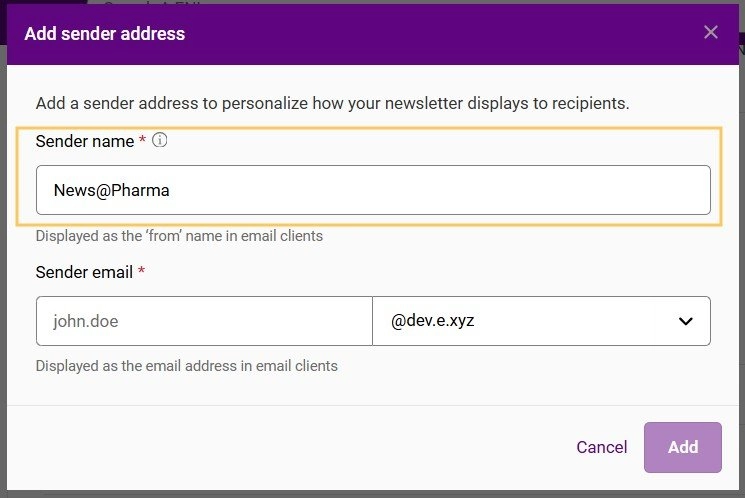This screenshot has height=498, width=745.
Task: Click the newsletter personalization description text
Action: [x=332, y=103]
